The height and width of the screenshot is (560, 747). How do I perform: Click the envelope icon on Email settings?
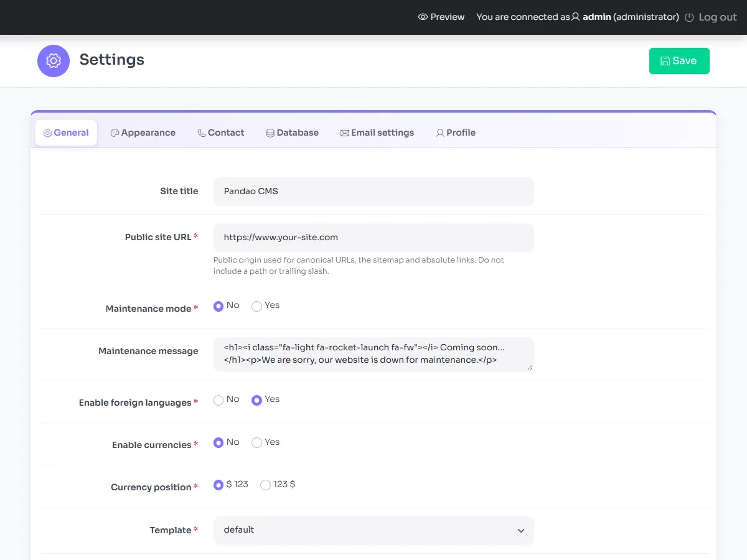pos(344,133)
